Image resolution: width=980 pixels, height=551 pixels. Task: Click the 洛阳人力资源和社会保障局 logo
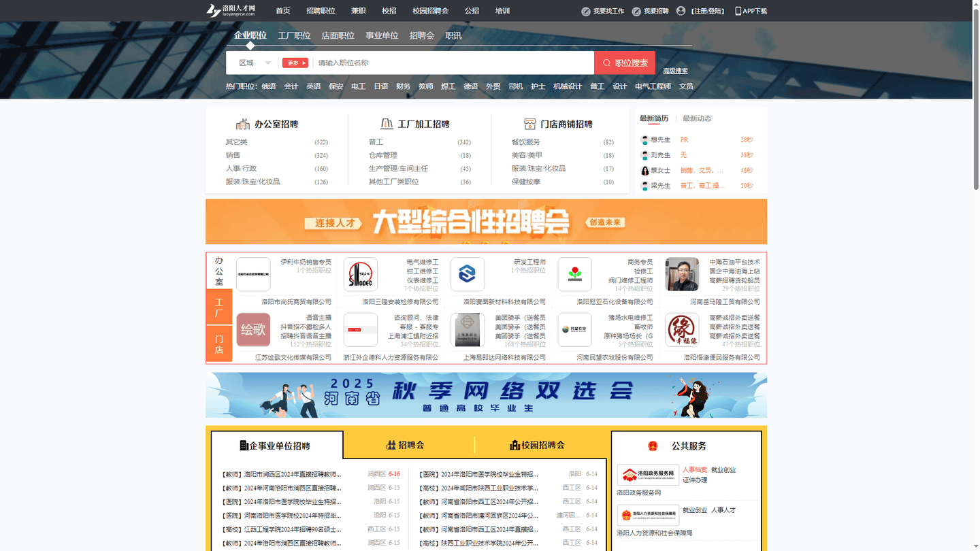pyautogui.click(x=648, y=515)
